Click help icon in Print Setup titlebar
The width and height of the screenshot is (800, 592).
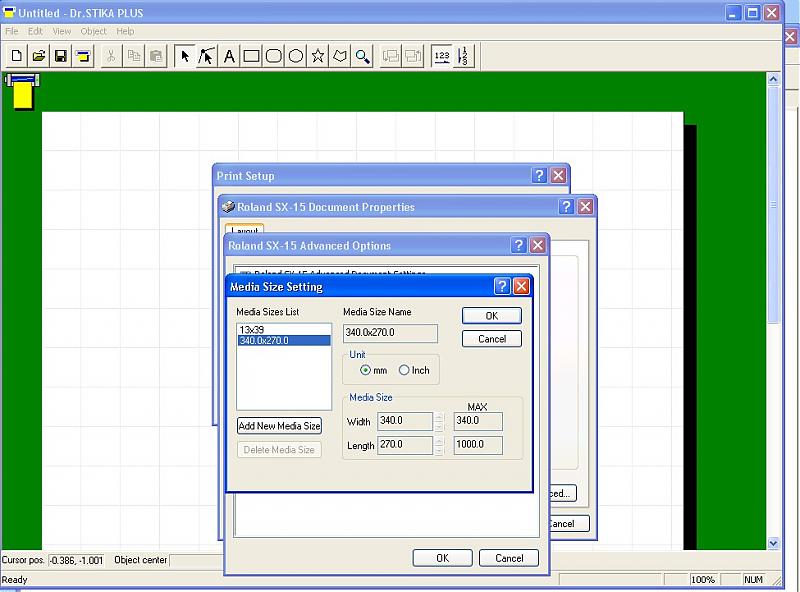coord(539,176)
